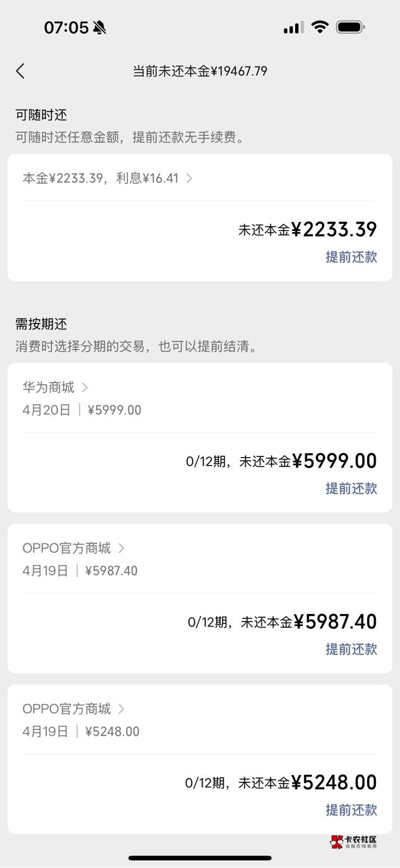The image size is (400, 868).
Task: Tap 提前还款 for the ¥5248.00 OPPO installment
Action: click(351, 810)
